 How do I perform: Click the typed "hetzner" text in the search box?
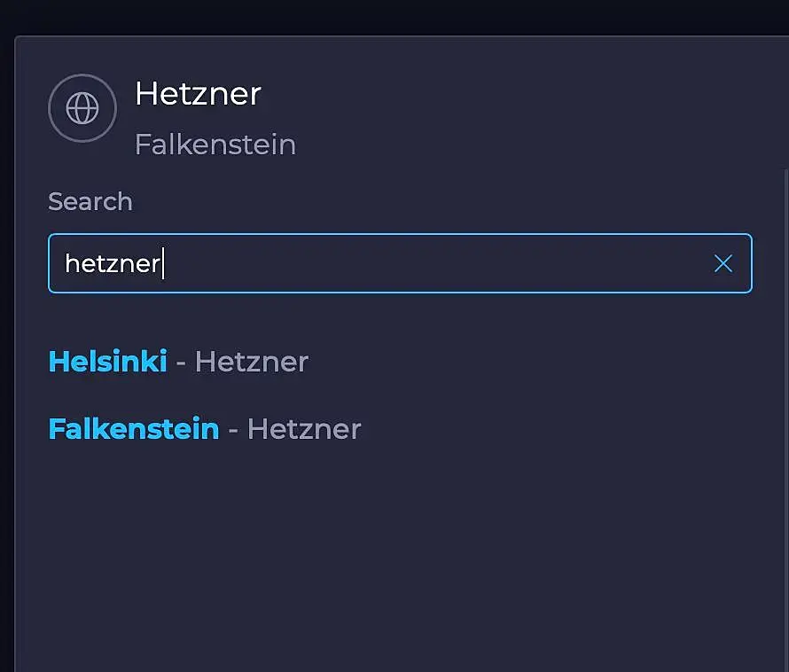click(112, 263)
